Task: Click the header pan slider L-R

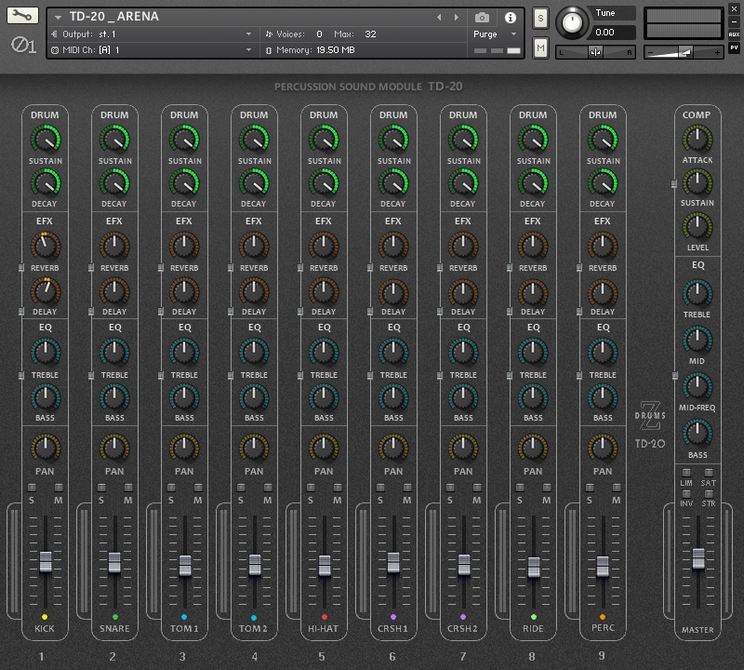Action: (595, 52)
